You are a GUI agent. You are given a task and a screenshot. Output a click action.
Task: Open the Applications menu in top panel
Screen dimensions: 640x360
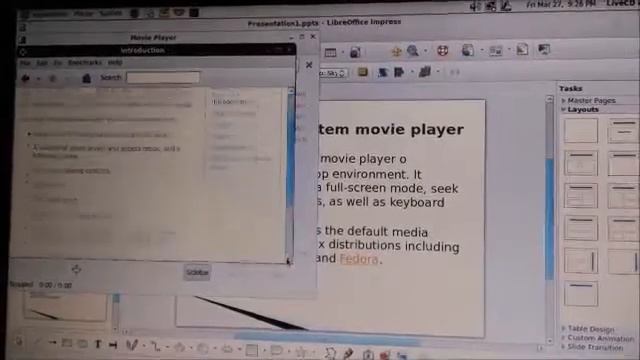pyautogui.click(x=49, y=14)
